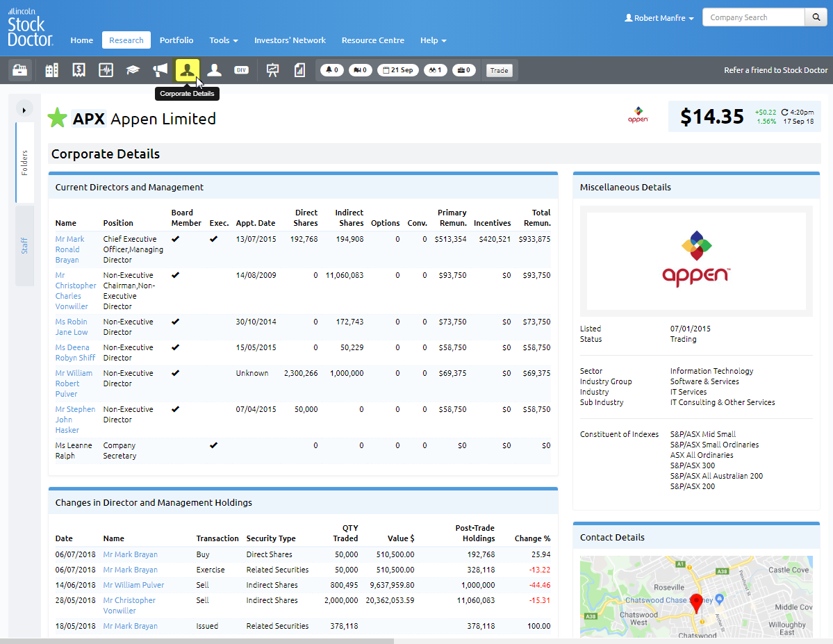Image resolution: width=833 pixels, height=644 pixels.
Task: Expand the left sidebar arrow
Action: tap(24, 110)
